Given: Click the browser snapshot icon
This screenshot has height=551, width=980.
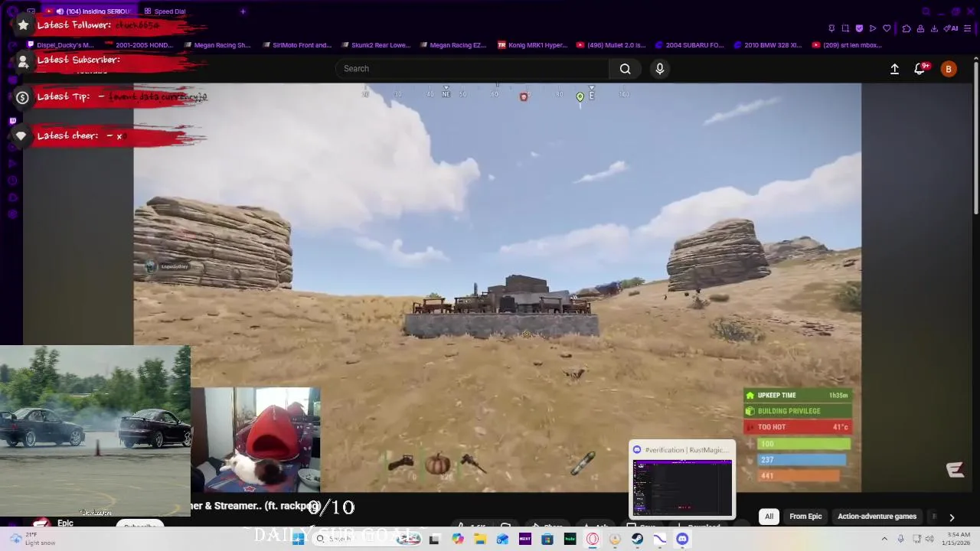Looking at the screenshot, I should pyautogui.click(x=845, y=28).
